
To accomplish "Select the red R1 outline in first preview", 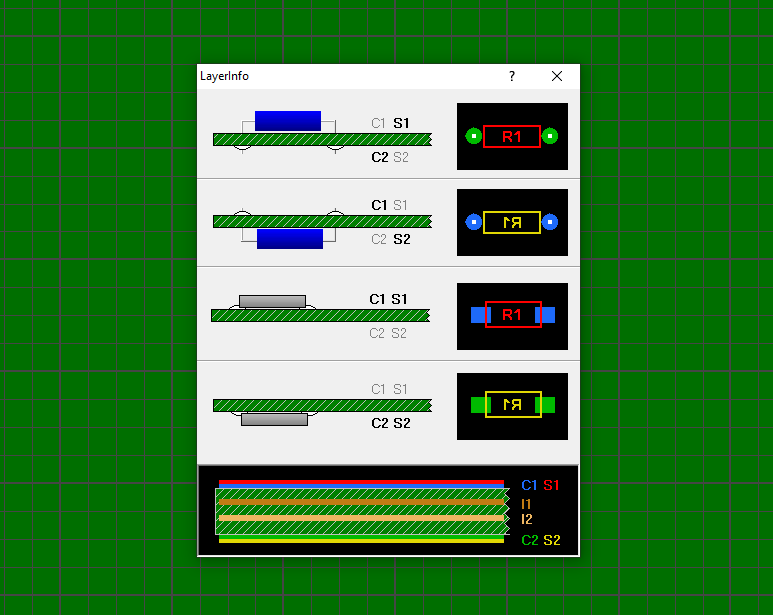I will point(512,136).
